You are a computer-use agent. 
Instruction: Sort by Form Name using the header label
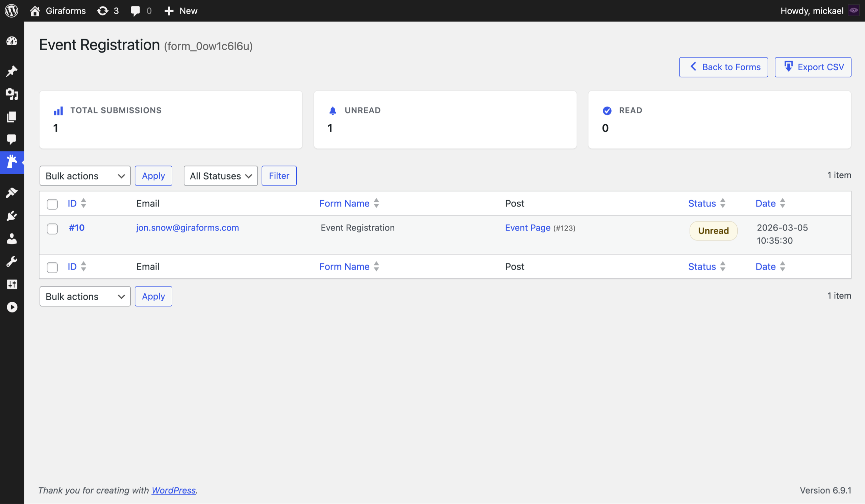point(344,203)
